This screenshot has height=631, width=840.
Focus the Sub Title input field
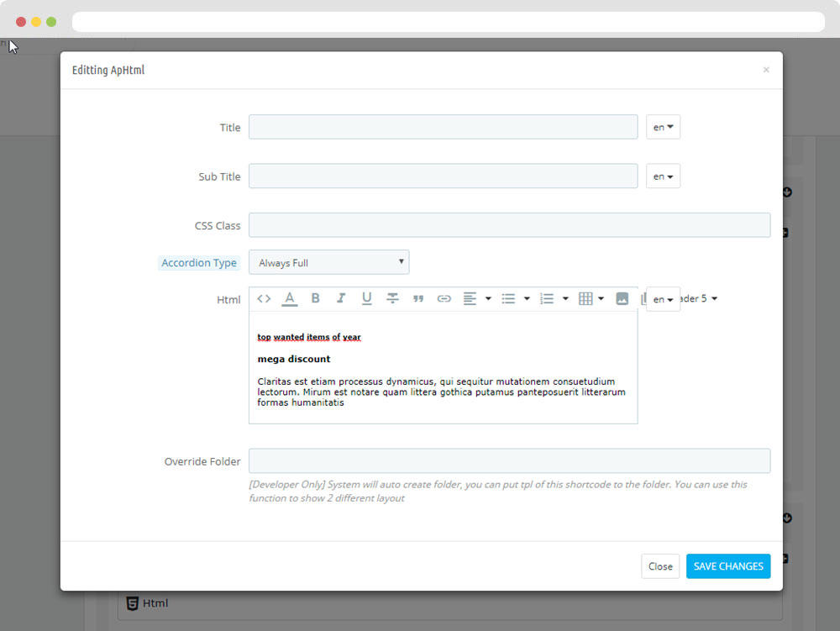pos(443,176)
